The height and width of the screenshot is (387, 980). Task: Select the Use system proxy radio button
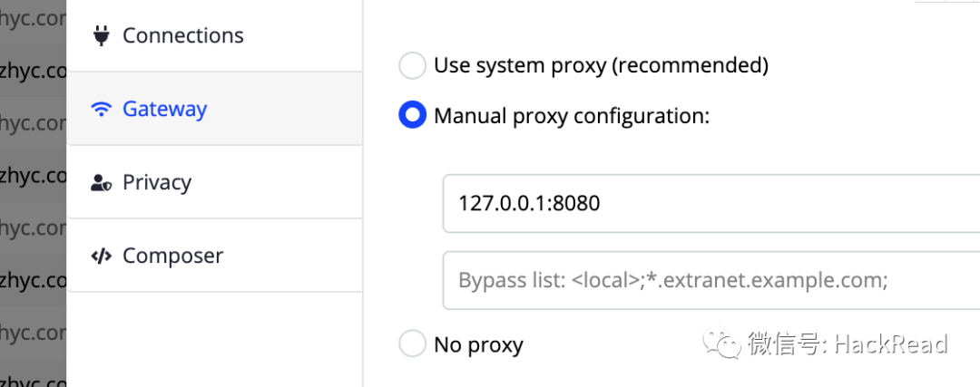point(412,65)
